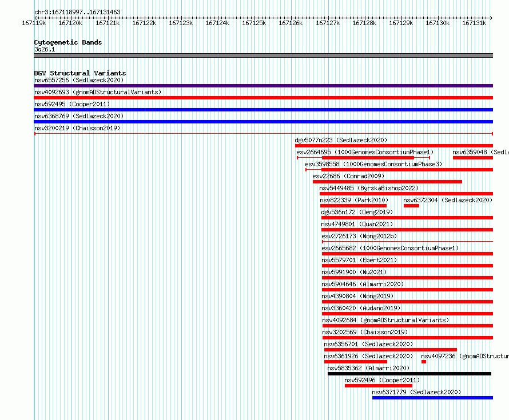Viewport: 509px width, 420px height.
Task: Select the nsv4092693 gnomADStructuralVariants label
Action: tap(98, 92)
